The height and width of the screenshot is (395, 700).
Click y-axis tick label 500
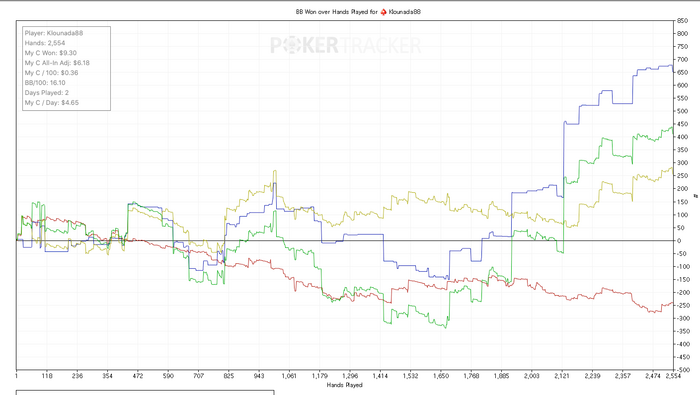tap(682, 111)
